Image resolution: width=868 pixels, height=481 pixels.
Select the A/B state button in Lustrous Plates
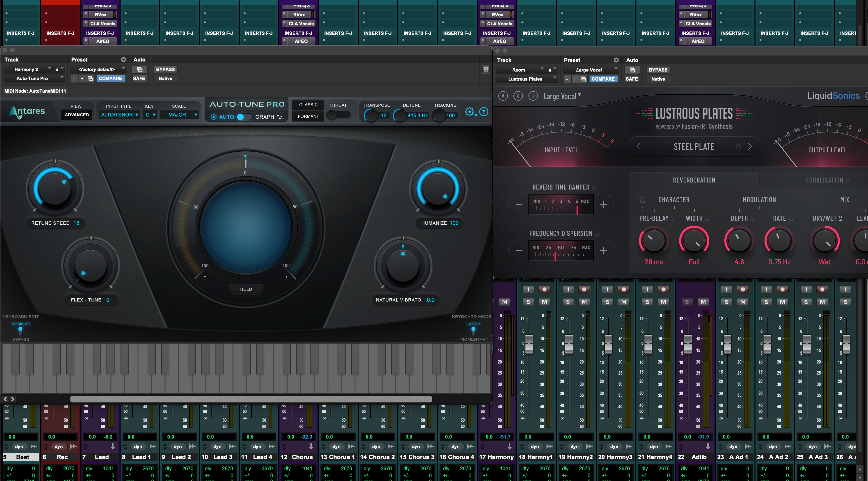tap(503, 96)
